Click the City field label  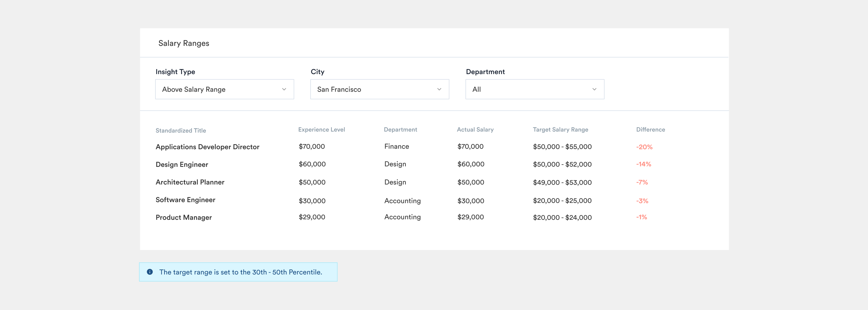(317, 72)
